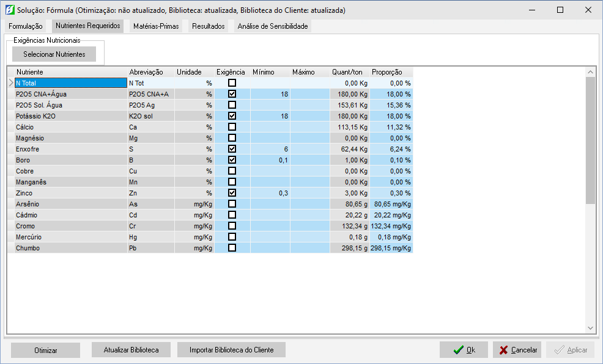
Task: Click the Mínimo column header
Action: (x=270, y=72)
